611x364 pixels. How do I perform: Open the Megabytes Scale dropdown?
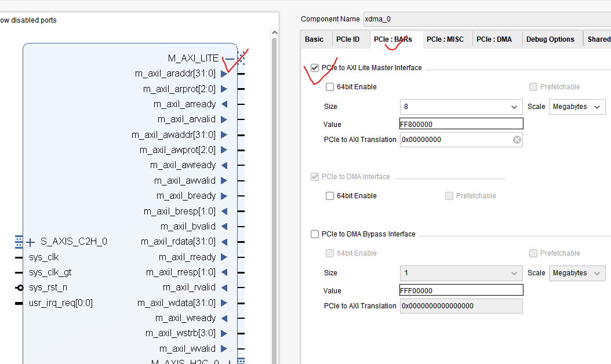577,107
